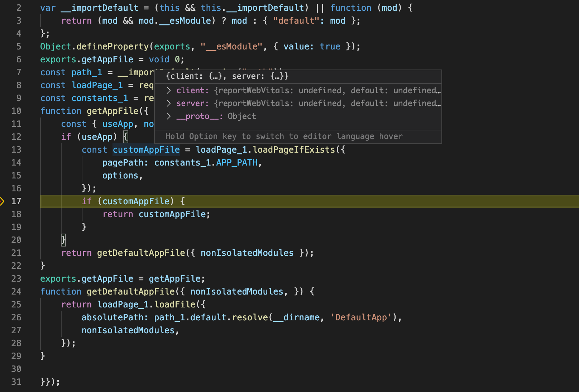Screen dimensions: 579x392
Task: Expand the client property in the hover popup
Action: (168, 90)
